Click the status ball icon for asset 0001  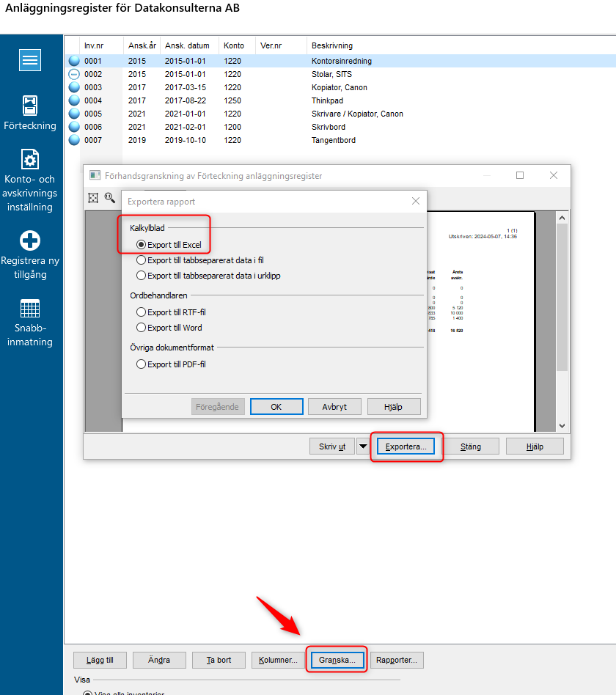click(x=74, y=61)
